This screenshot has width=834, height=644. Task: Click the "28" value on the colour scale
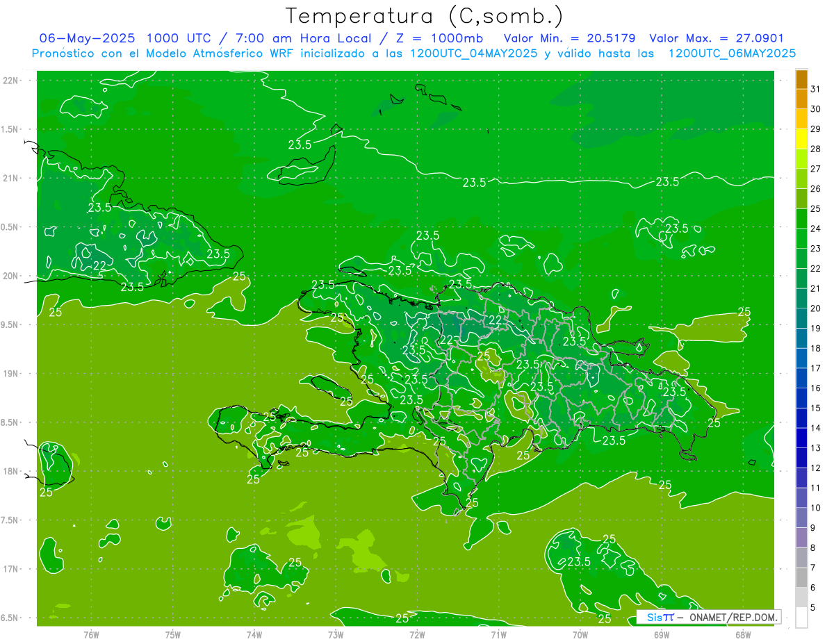(x=816, y=149)
